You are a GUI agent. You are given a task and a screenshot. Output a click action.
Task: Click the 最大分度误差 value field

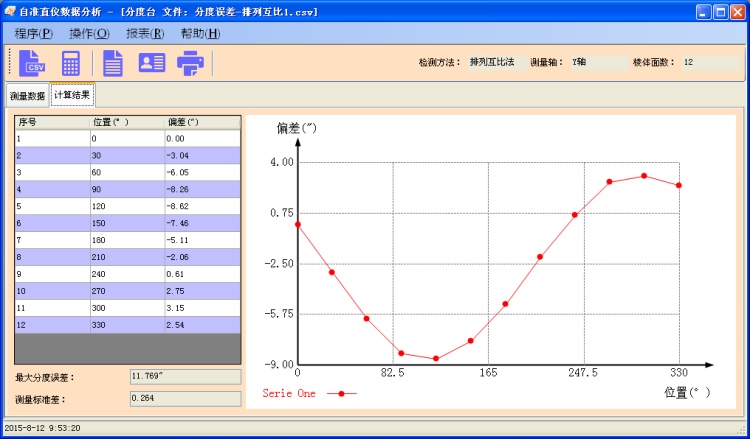pos(185,377)
